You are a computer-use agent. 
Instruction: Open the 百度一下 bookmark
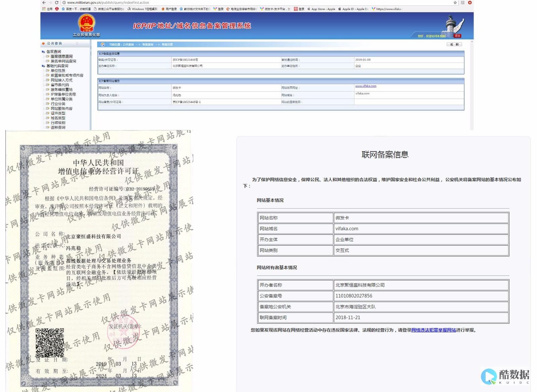76,9
